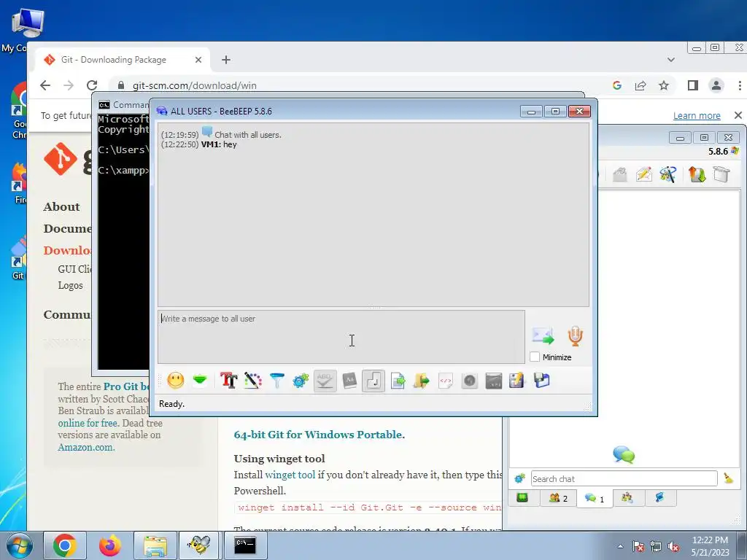This screenshot has height=560, width=747.
Task: Toggle the corner-return-arrow toolbar button
Action: pos(373,381)
